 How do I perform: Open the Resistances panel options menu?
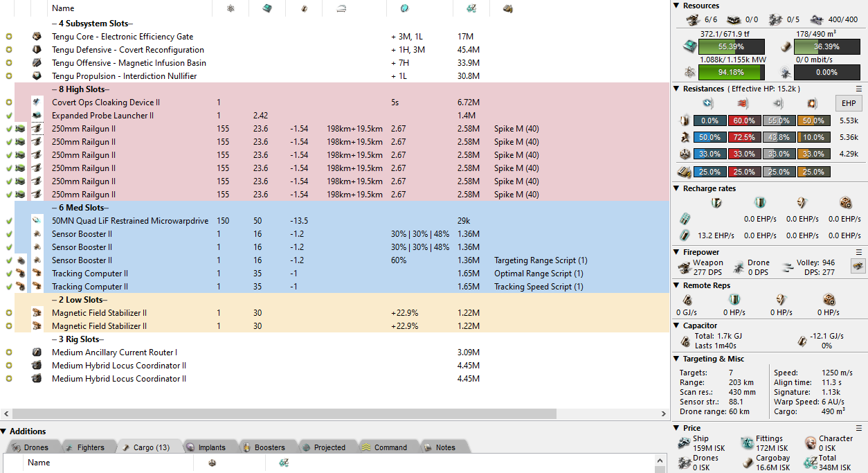[x=859, y=89]
